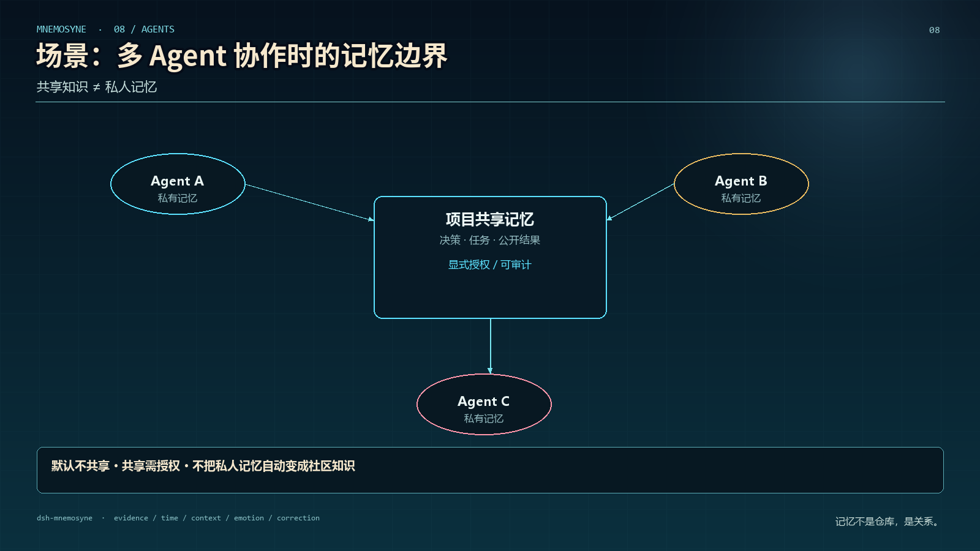980x551 pixels.
Task: Click '私有记忆' under Agent C
Action: click(x=484, y=419)
